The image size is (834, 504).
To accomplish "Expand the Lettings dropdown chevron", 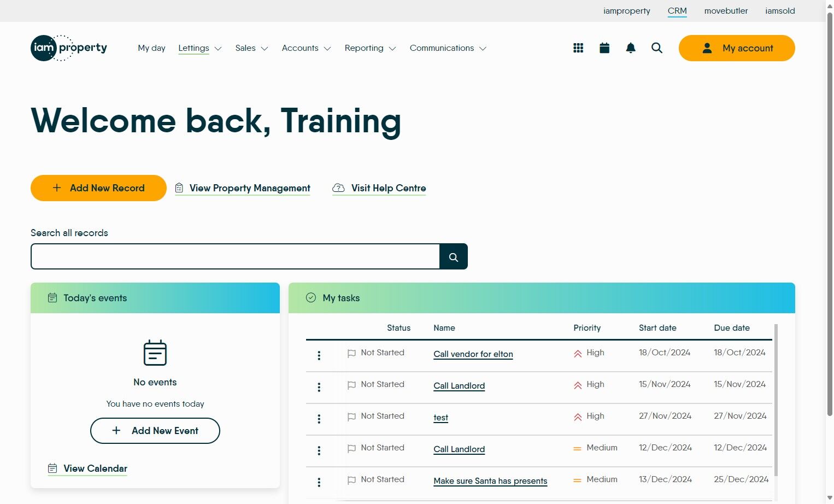I will point(218,49).
